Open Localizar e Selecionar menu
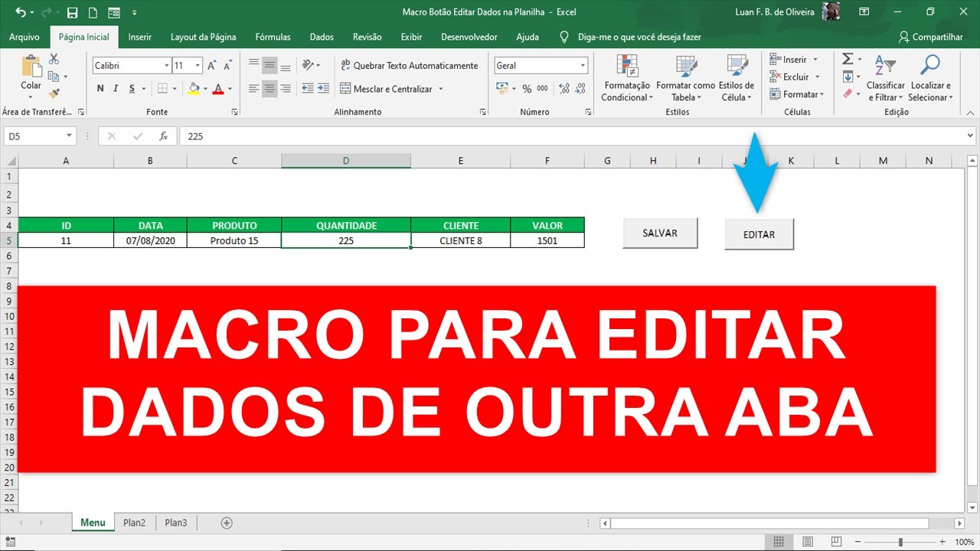980x551 pixels. tap(930, 78)
